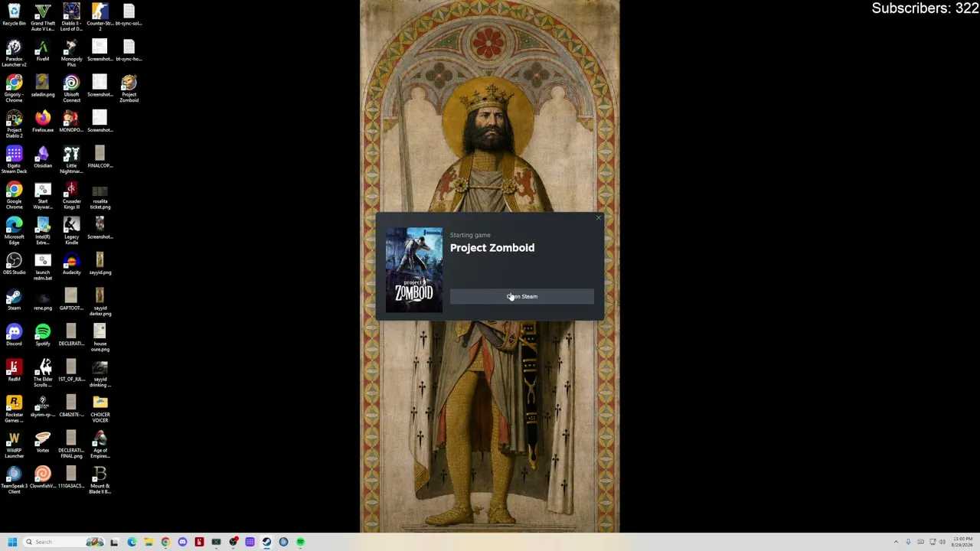Screen dimensions: 980x551
Task: Select the Counter-Strike 2 desktop shortcut
Action: pyautogui.click(x=100, y=18)
